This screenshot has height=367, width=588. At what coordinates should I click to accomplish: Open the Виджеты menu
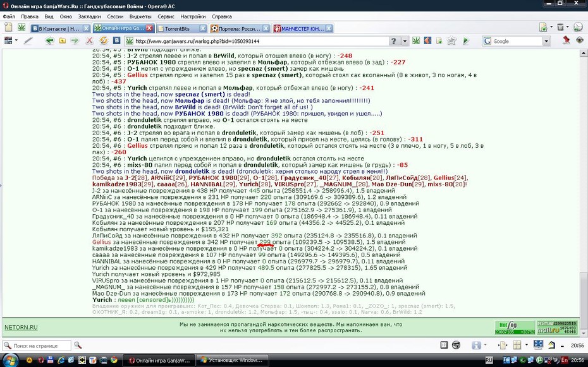click(140, 16)
